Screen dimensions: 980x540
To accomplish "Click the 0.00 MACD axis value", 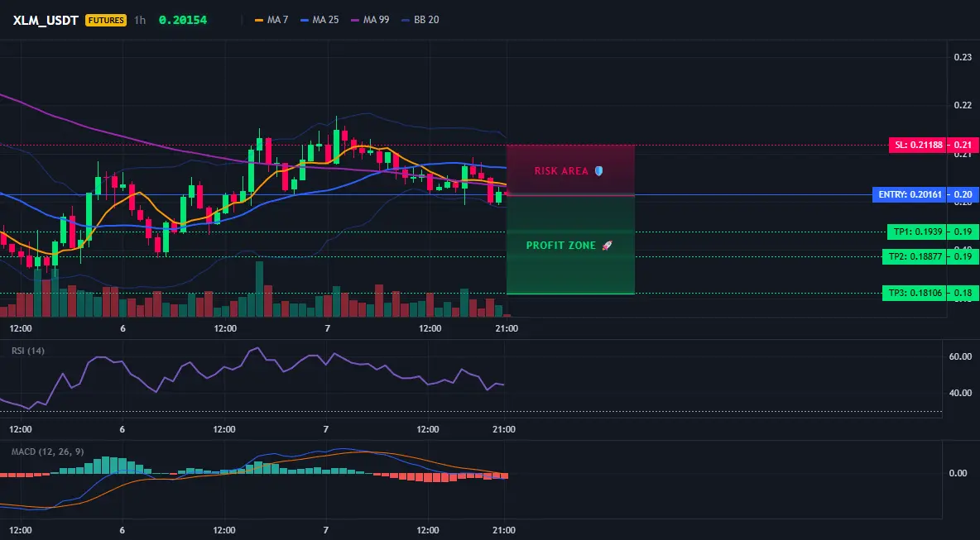I will [958, 473].
